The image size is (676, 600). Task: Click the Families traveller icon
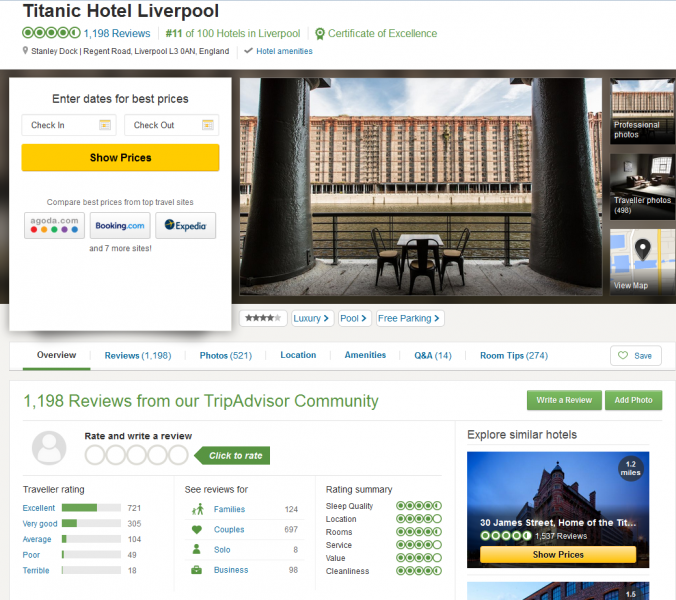click(x=197, y=509)
